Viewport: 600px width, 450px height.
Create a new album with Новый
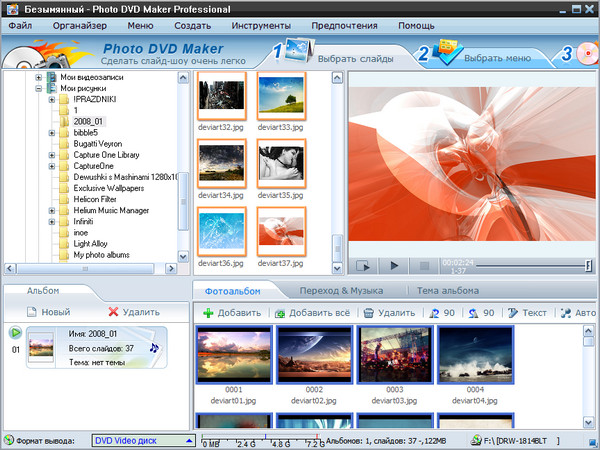click(x=48, y=312)
